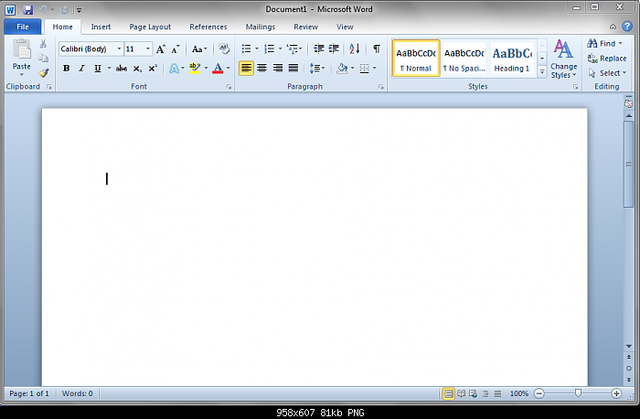The height and width of the screenshot is (419, 640).
Task: Click the Line Spacing icon
Action: pos(315,68)
